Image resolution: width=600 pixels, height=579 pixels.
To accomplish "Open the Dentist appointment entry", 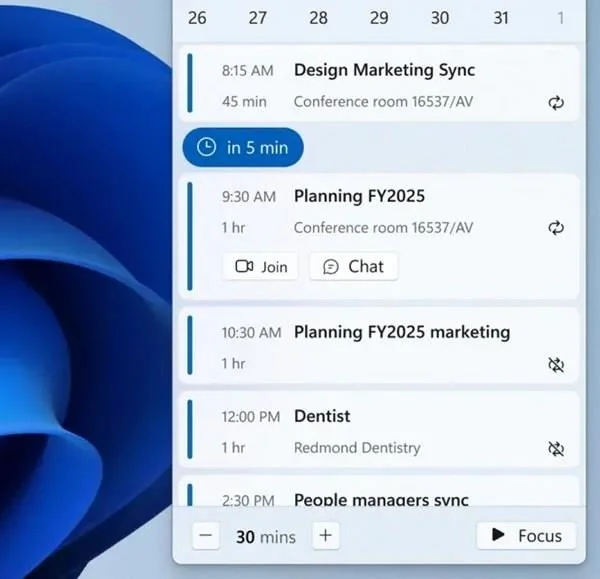I will pos(379,429).
